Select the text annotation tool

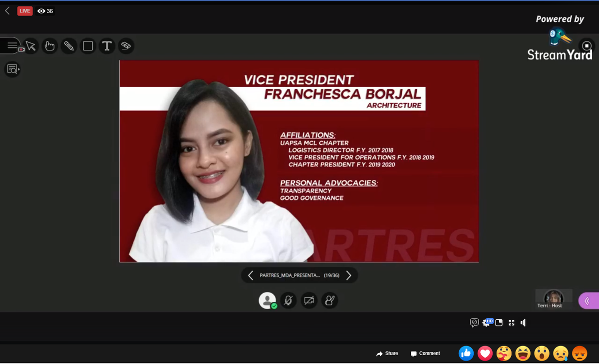pyautogui.click(x=107, y=46)
